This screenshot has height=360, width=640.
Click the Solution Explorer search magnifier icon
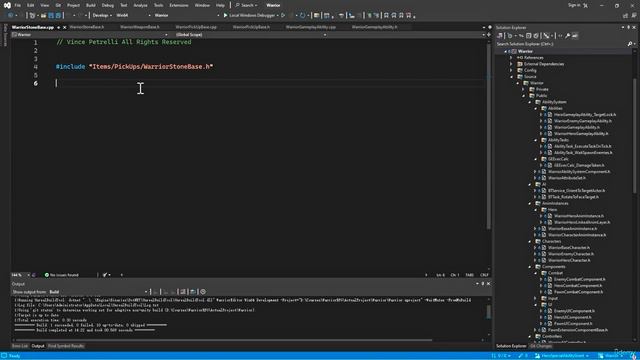click(x=630, y=44)
